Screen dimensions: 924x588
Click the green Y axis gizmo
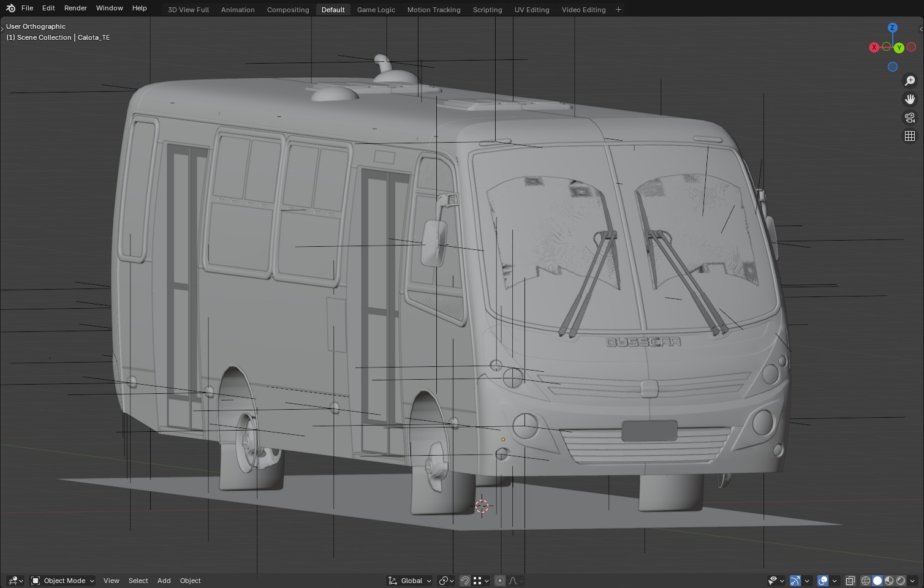coord(899,48)
